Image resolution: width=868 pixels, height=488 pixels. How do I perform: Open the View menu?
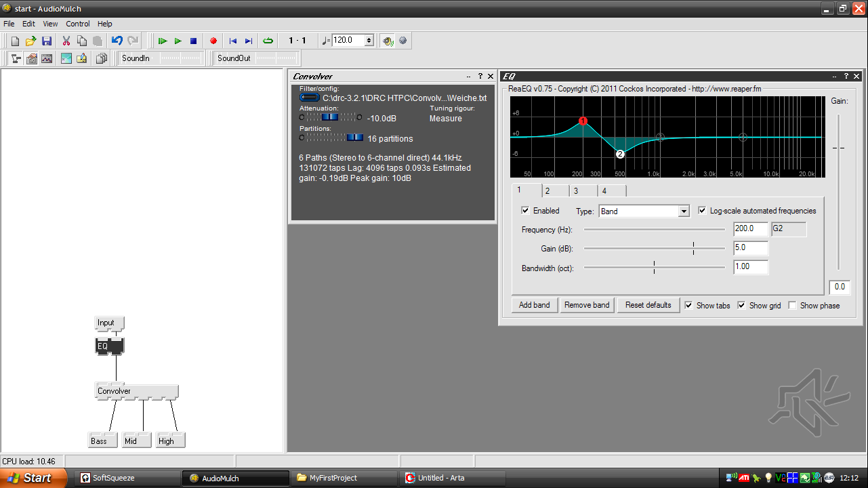tap(51, 24)
